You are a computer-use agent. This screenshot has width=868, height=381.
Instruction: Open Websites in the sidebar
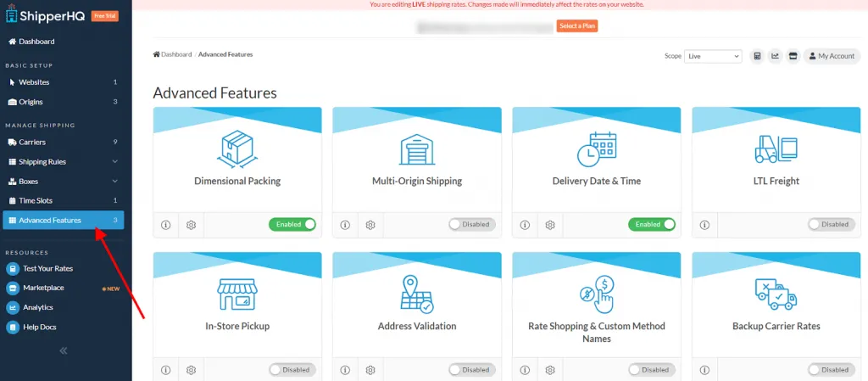(x=63, y=82)
